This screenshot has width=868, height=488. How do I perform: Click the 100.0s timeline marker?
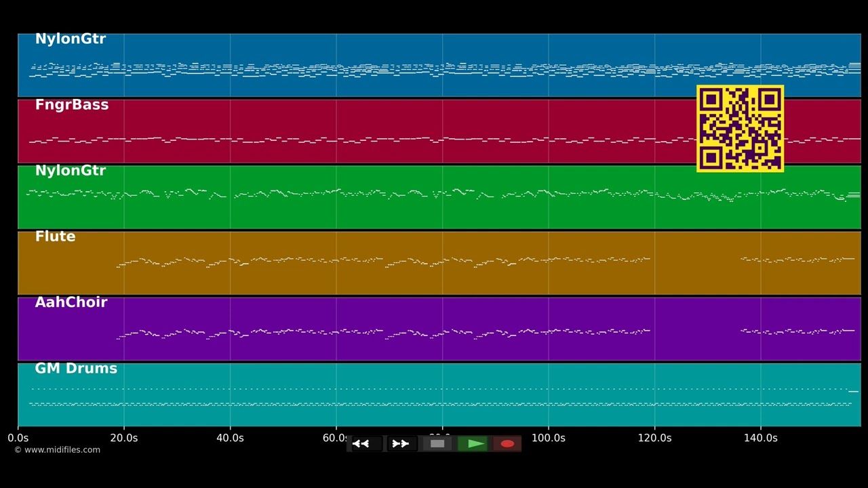(548, 438)
